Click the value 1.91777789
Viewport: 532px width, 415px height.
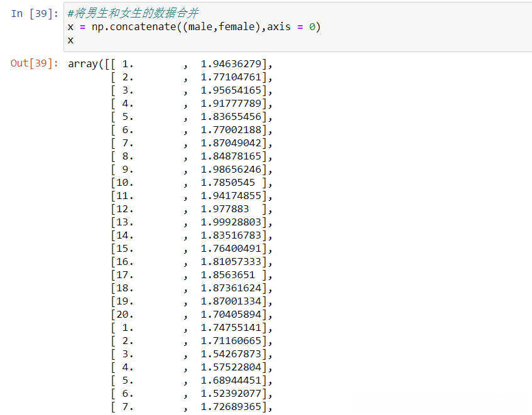coord(231,104)
